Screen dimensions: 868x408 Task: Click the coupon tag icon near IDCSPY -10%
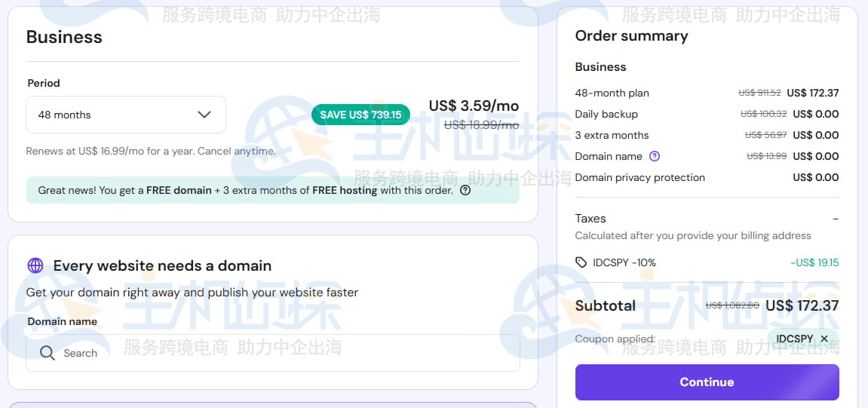click(x=581, y=262)
